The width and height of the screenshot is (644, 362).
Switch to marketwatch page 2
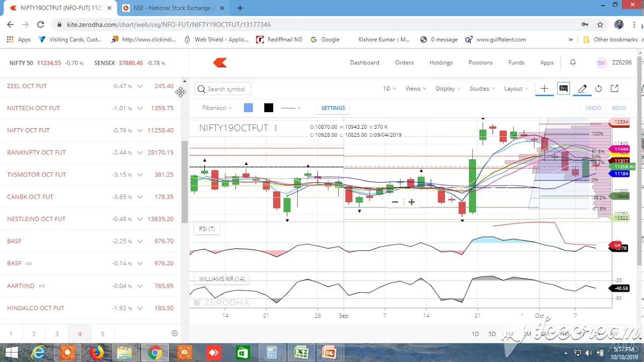(x=34, y=334)
